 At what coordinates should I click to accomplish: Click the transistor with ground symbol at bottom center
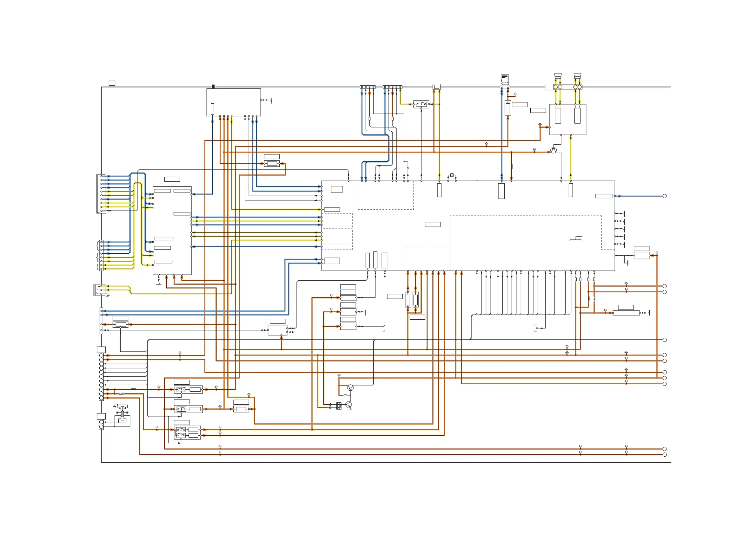(349, 404)
